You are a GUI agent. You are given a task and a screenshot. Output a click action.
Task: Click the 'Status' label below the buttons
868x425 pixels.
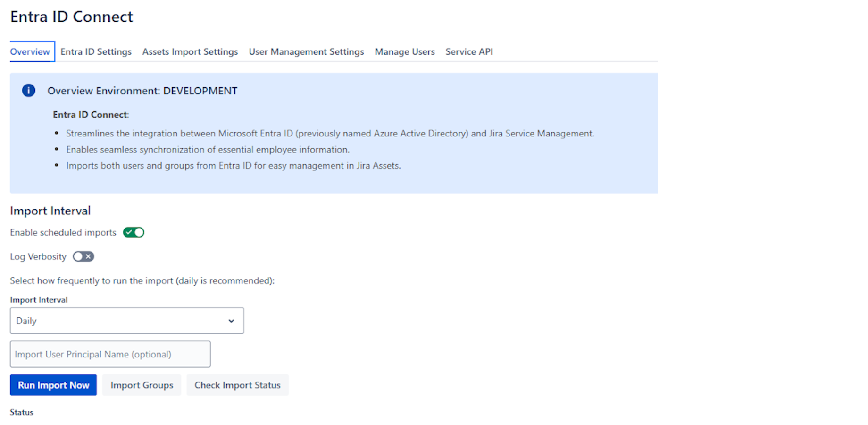[22, 412]
